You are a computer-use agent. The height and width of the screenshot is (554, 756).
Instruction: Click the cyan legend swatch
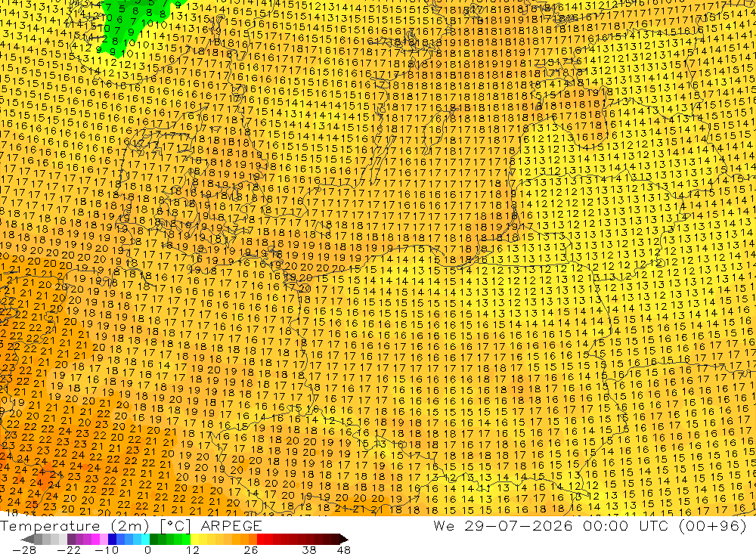click(145, 539)
